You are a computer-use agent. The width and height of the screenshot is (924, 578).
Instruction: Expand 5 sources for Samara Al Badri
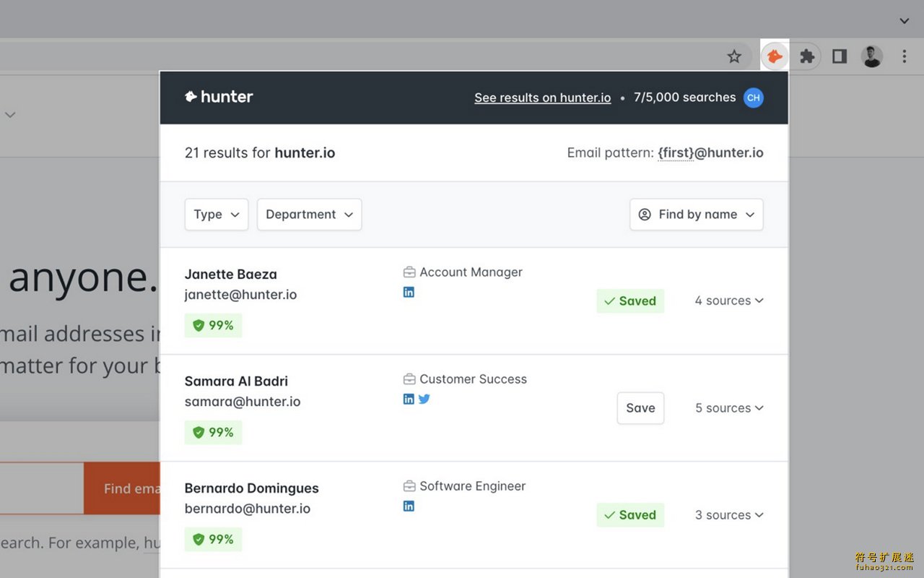point(729,408)
